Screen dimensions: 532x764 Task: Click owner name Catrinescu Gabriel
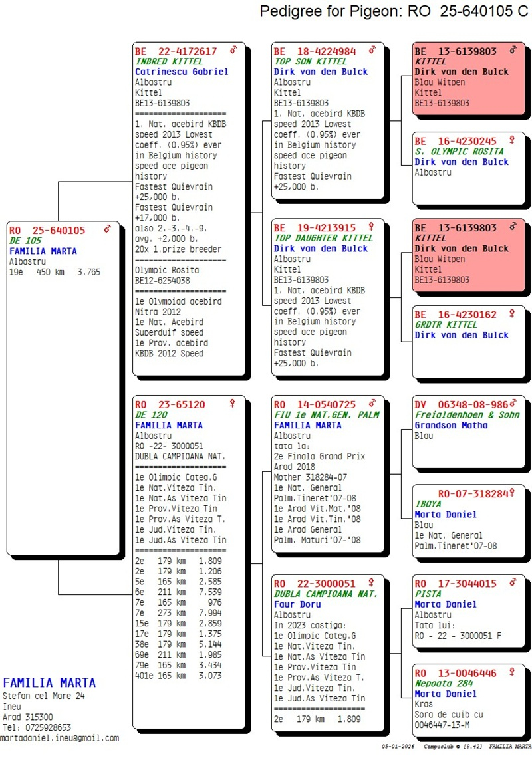[x=181, y=72]
